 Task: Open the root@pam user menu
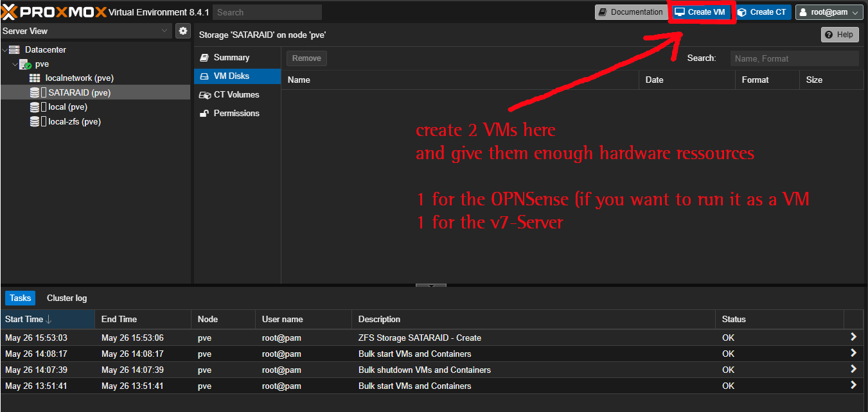(x=829, y=12)
